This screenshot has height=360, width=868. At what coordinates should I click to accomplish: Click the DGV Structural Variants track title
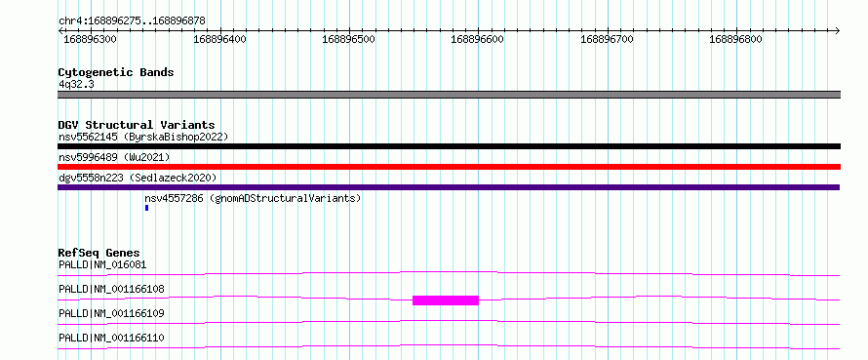[x=137, y=125]
